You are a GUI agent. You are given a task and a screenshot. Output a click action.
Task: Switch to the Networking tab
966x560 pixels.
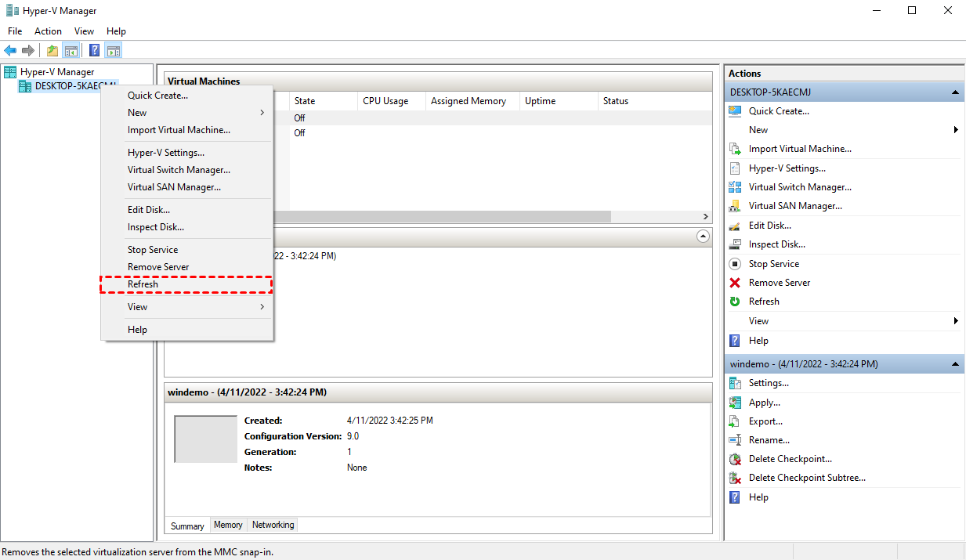[x=273, y=525]
